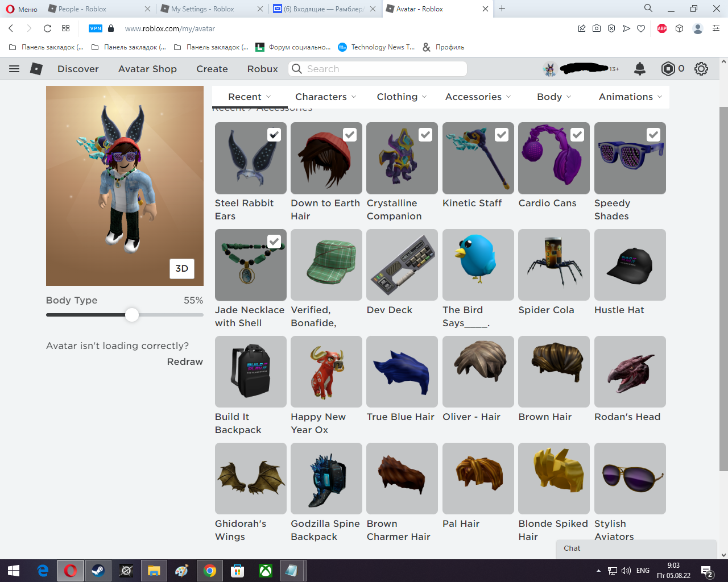Click the browser address bar URL
728x582 pixels.
170,28
